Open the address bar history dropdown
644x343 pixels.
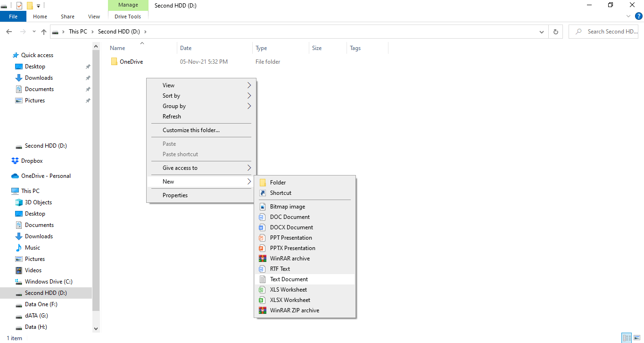click(541, 32)
